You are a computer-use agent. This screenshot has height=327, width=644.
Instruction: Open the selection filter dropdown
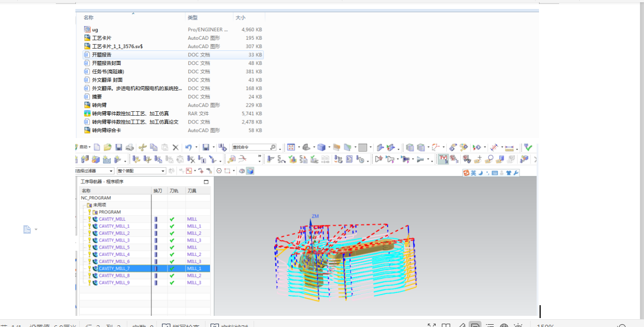point(111,171)
